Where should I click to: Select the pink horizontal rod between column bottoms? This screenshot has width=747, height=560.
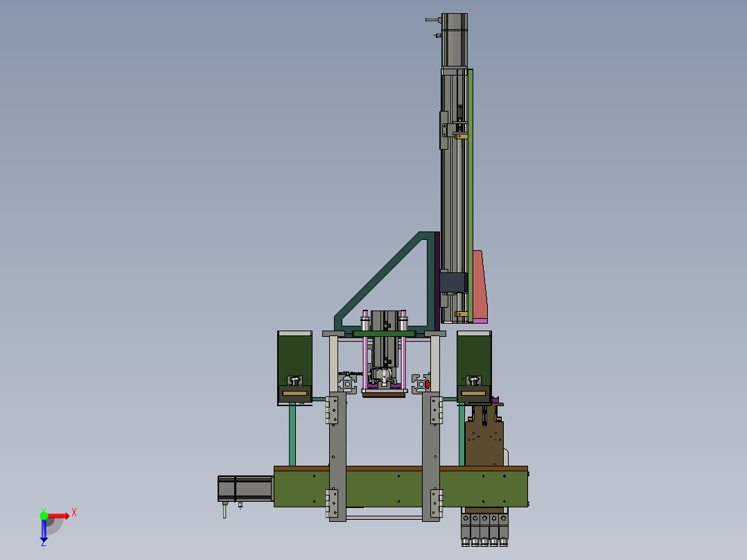click(384, 517)
